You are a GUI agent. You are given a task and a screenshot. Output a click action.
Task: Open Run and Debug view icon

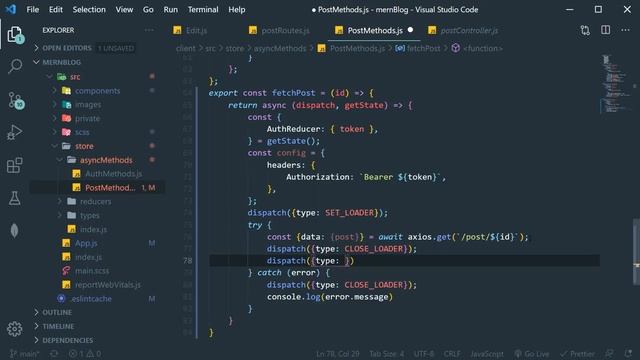[15, 133]
